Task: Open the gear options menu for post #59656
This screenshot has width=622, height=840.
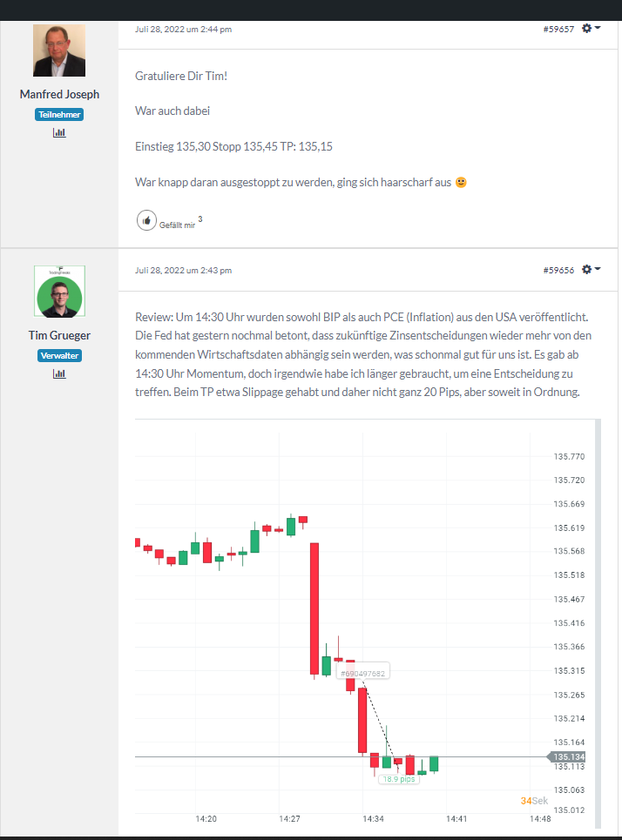Action: click(x=591, y=270)
